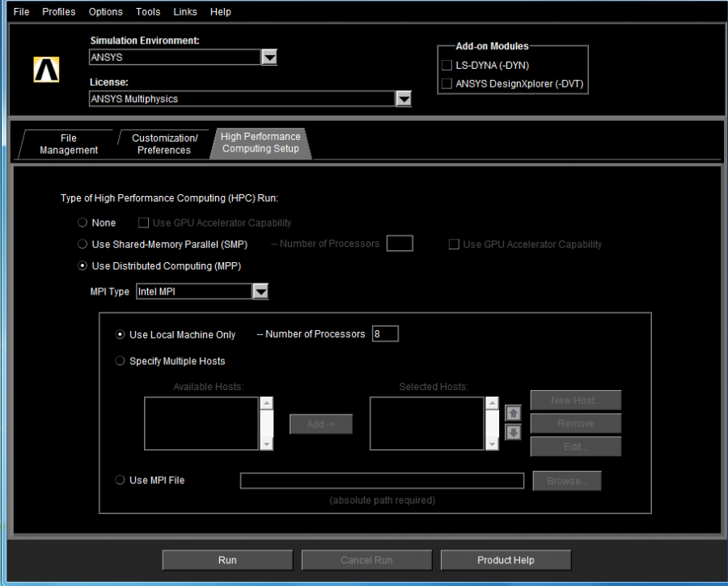Screen dimensions: 728x586
Task: Expand the License dropdown arrow
Action: pos(404,99)
